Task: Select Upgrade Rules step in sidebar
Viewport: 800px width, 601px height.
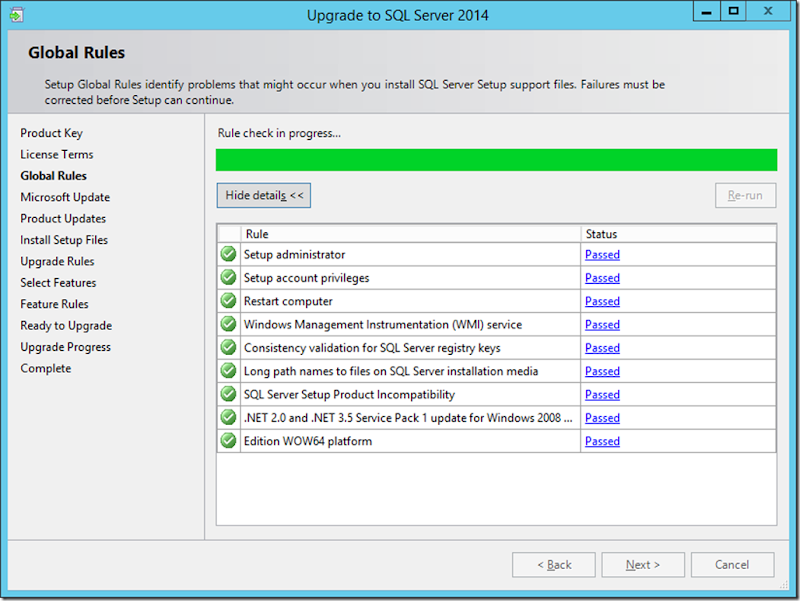Action: point(57,261)
